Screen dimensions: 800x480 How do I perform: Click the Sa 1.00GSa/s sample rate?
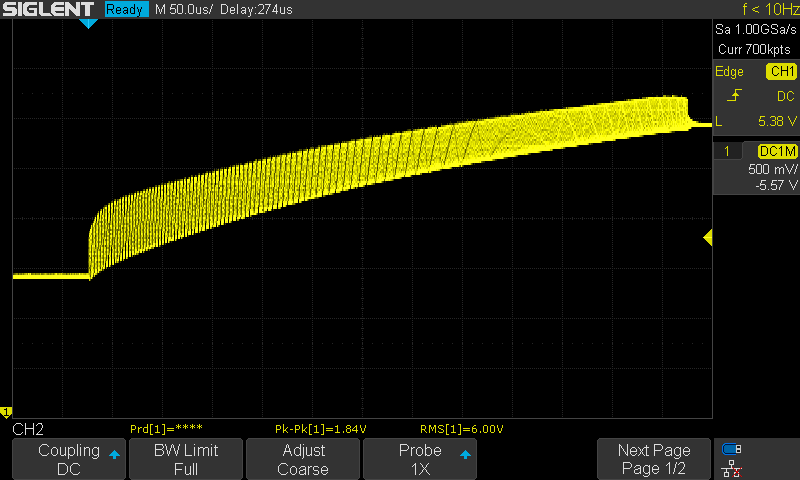point(755,30)
